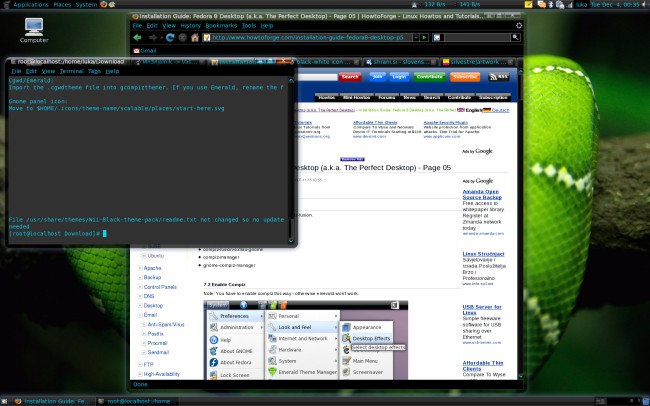Click the forward arrow in Firefox
Screen dimensions: 650x406
(x=153, y=38)
